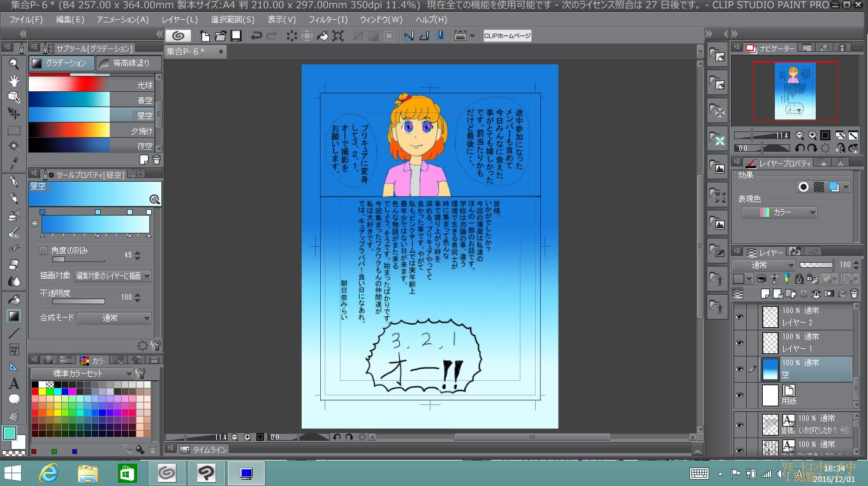868x486 pixels.
Task: Open the フィルター(I) menu
Action: pyautogui.click(x=328, y=20)
